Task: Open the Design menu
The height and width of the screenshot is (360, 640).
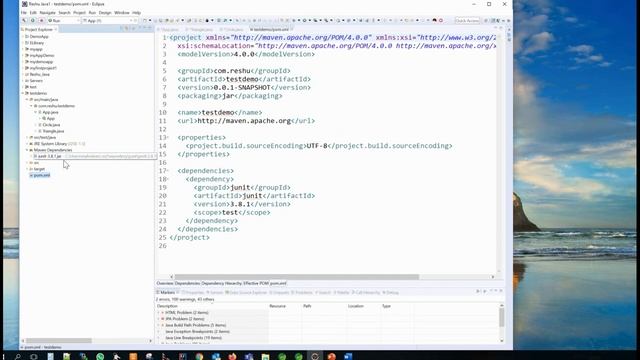Action: click(x=105, y=13)
